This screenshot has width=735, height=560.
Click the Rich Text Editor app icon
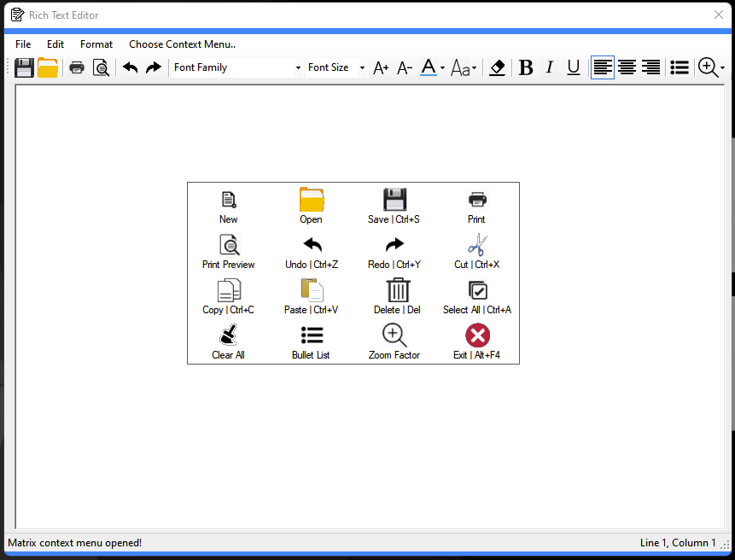pyautogui.click(x=17, y=15)
